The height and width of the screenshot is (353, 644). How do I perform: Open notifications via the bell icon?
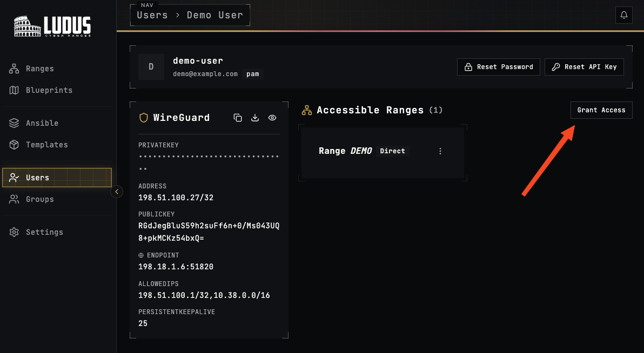(623, 15)
